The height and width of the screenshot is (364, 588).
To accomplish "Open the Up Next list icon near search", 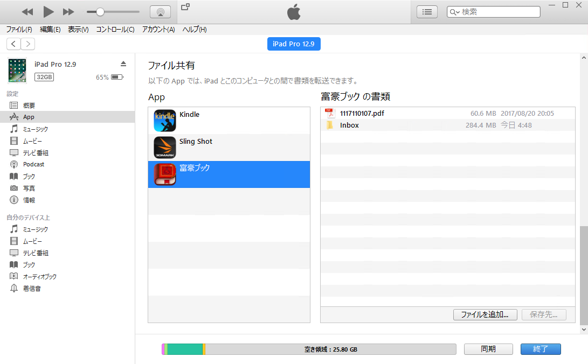I will point(427,11).
